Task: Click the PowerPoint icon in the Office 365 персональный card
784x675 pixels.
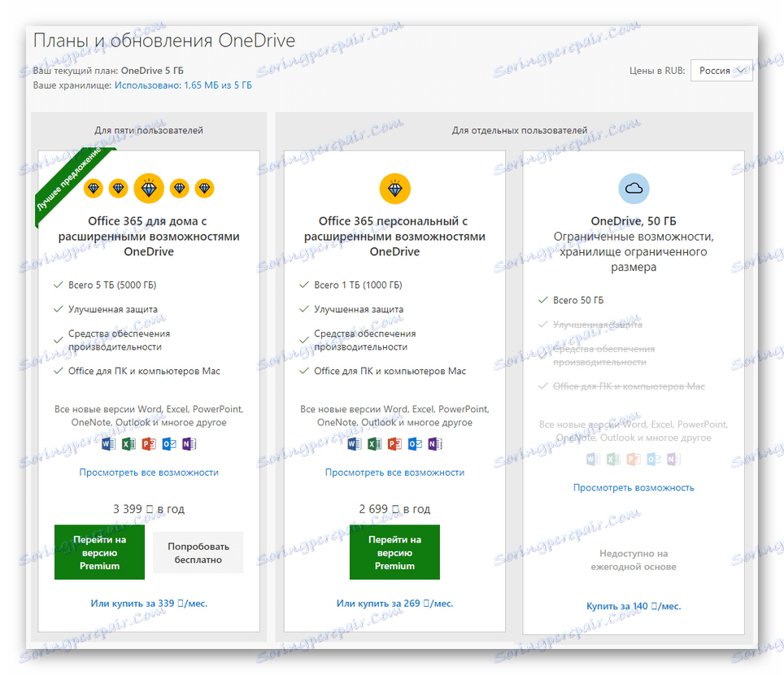Action: point(395,443)
